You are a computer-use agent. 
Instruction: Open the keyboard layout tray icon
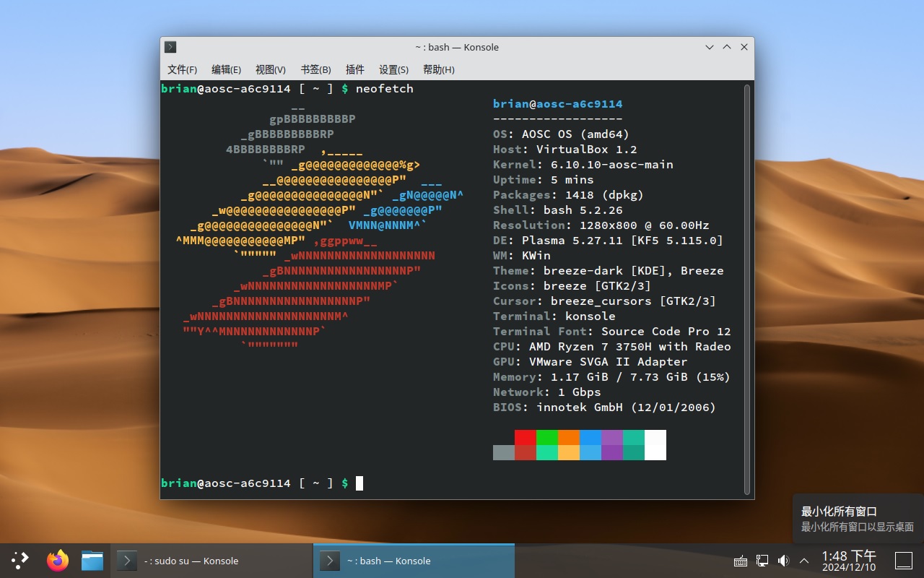(740, 561)
